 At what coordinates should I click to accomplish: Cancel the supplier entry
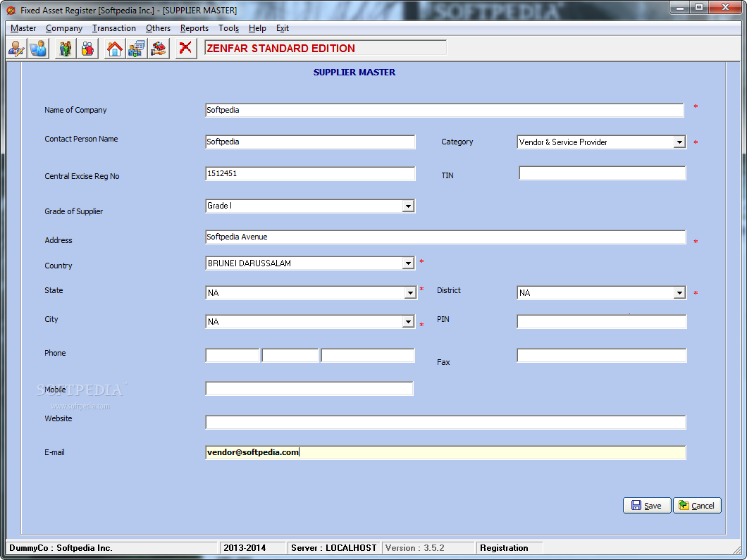[697, 505]
